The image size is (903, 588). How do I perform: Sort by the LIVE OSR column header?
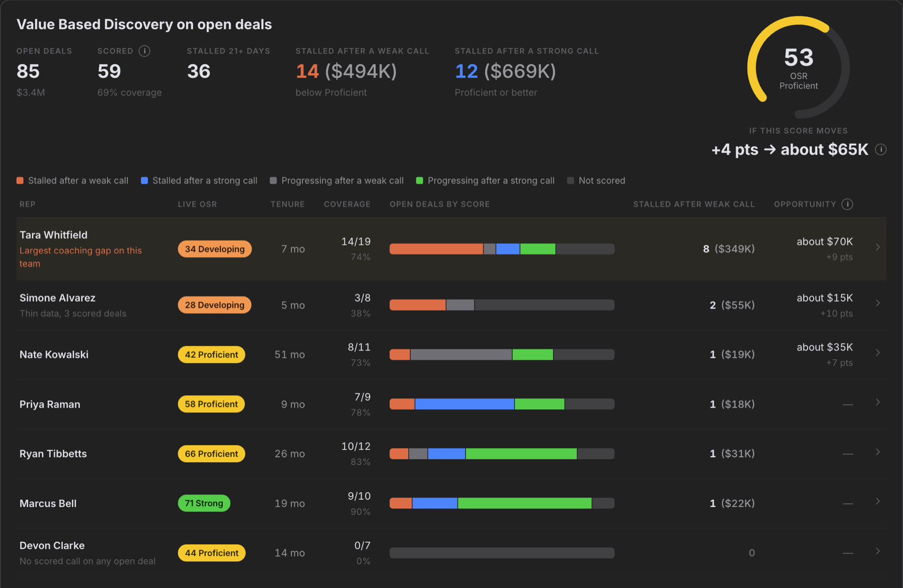pos(197,204)
